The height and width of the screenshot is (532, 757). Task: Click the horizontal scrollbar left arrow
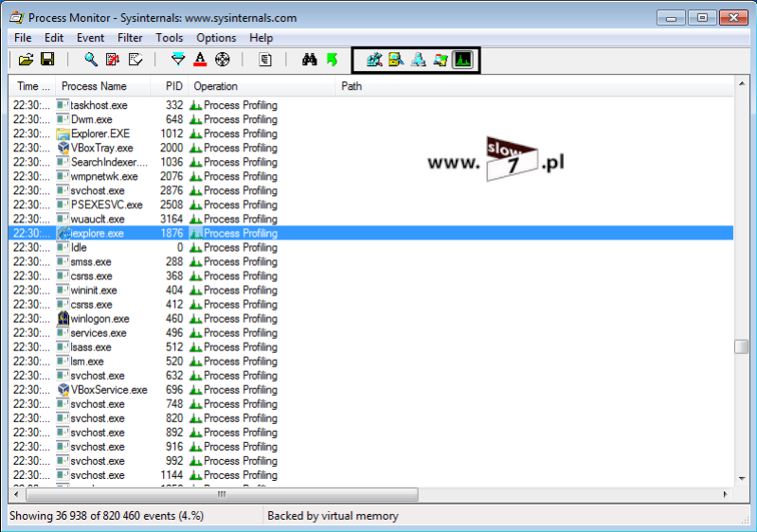point(16,494)
